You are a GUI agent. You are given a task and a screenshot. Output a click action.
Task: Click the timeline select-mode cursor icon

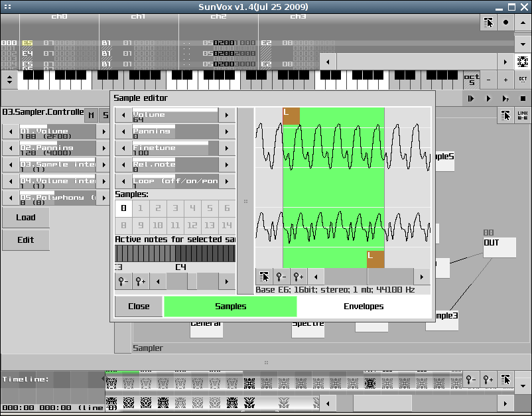pyautogui.click(x=505, y=380)
